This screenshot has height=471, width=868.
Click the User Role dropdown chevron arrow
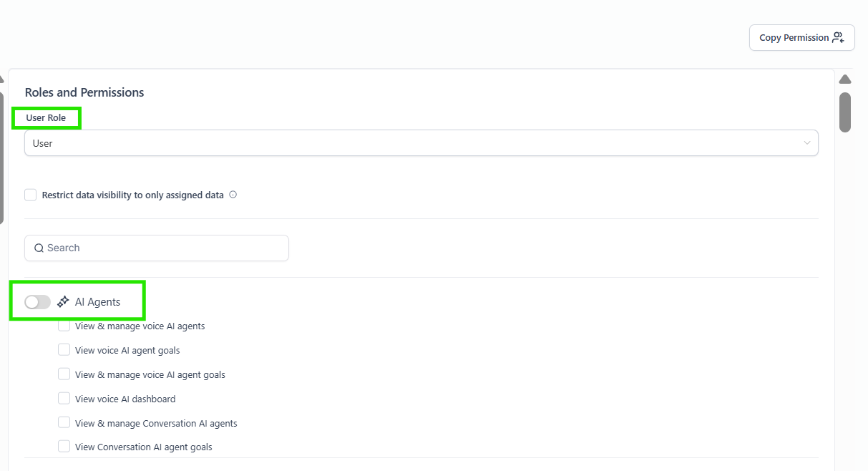click(x=807, y=143)
